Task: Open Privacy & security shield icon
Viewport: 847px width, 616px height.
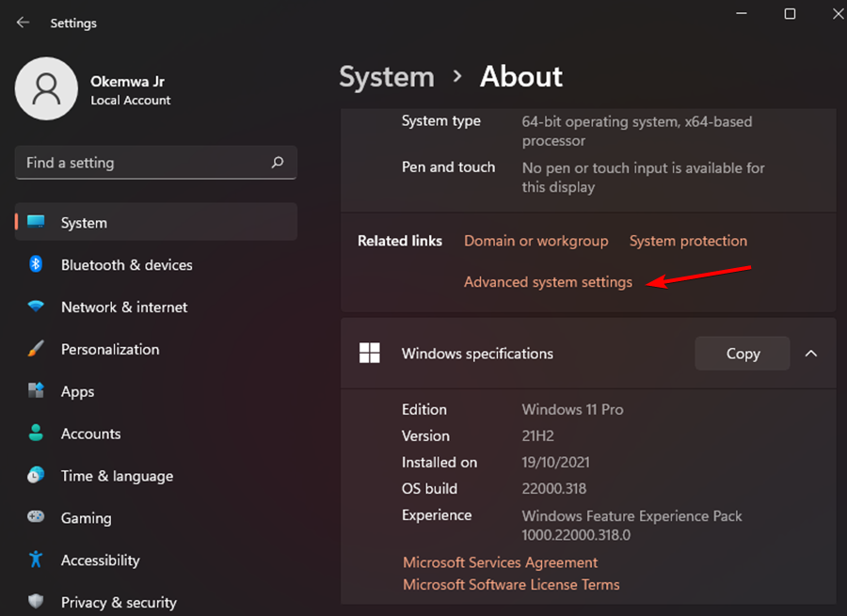Action: tap(36, 602)
